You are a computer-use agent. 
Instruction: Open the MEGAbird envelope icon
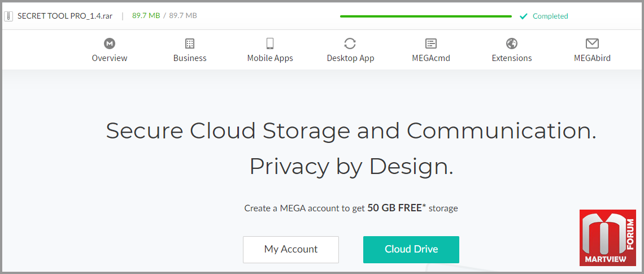(x=592, y=44)
